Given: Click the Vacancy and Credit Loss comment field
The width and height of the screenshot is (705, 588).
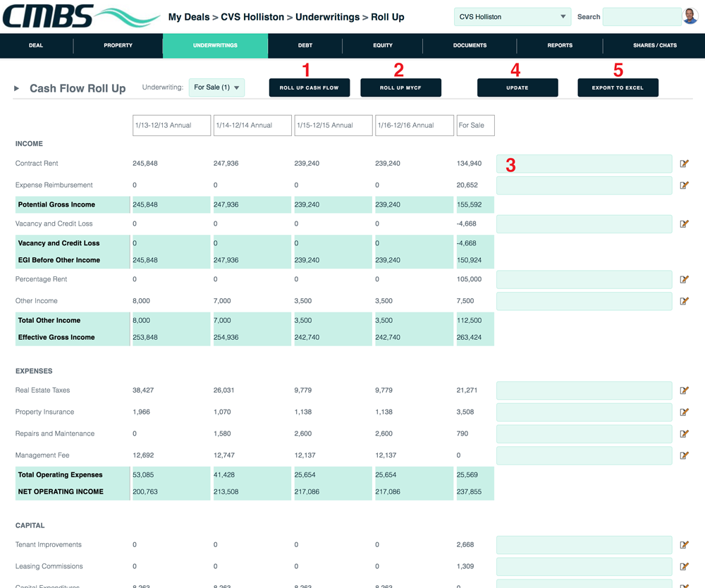Looking at the screenshot, I should click(x=584, y=224).
